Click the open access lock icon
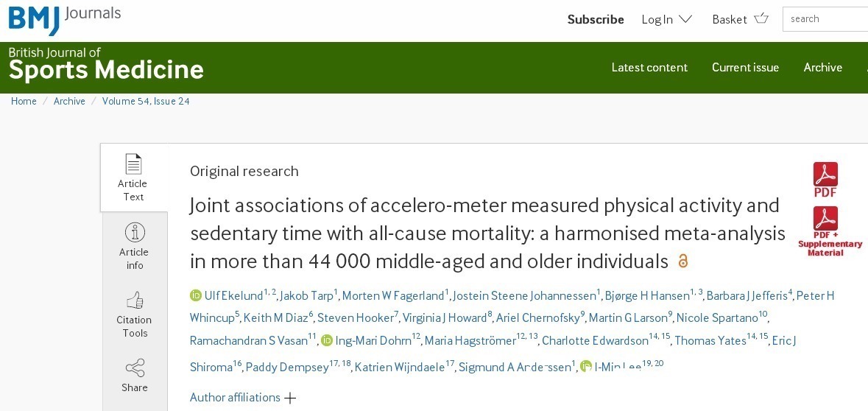The image size is (868, 411). pos(682,261)
